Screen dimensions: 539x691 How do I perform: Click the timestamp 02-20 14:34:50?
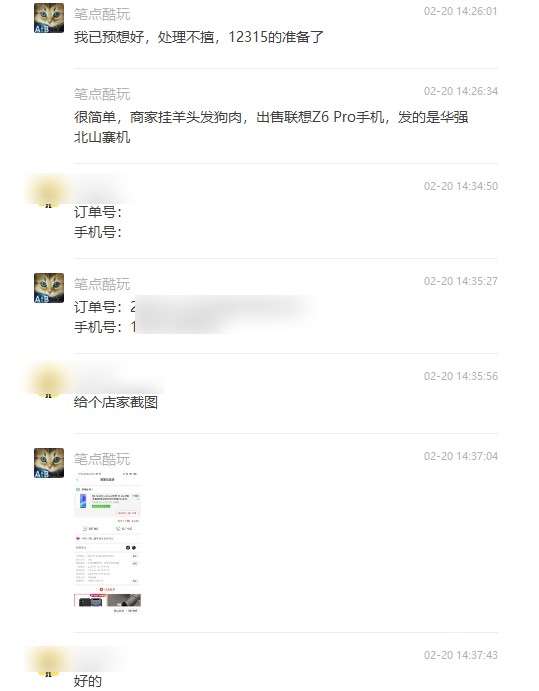461,186
